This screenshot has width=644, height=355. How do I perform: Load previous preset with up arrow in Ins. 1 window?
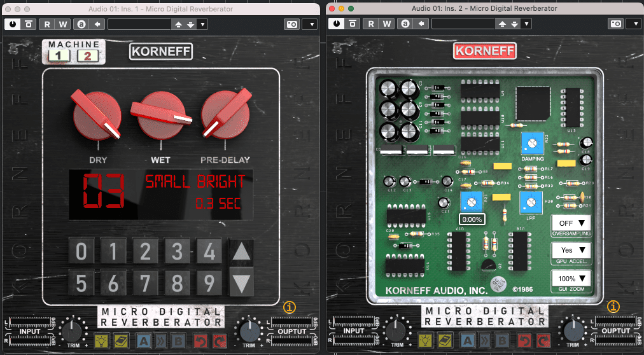pos(178,25)
